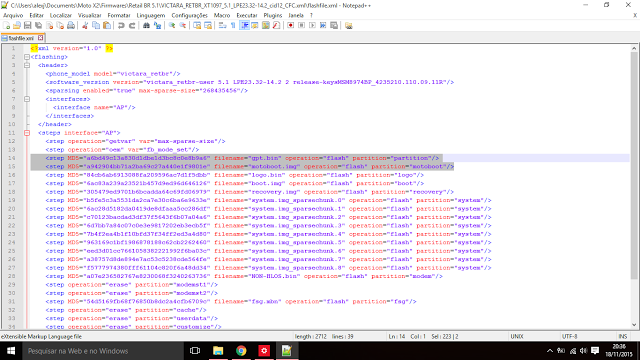Viewport: 640px width, 360px height.
Task: Click the user-defined language toolbar icon
Action: [255, 26]
